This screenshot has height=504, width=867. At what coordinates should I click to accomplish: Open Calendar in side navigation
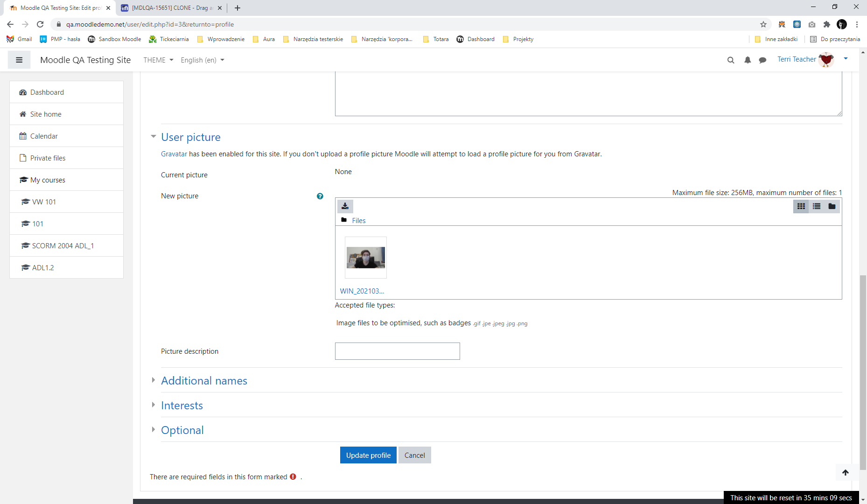click(66, 136)
